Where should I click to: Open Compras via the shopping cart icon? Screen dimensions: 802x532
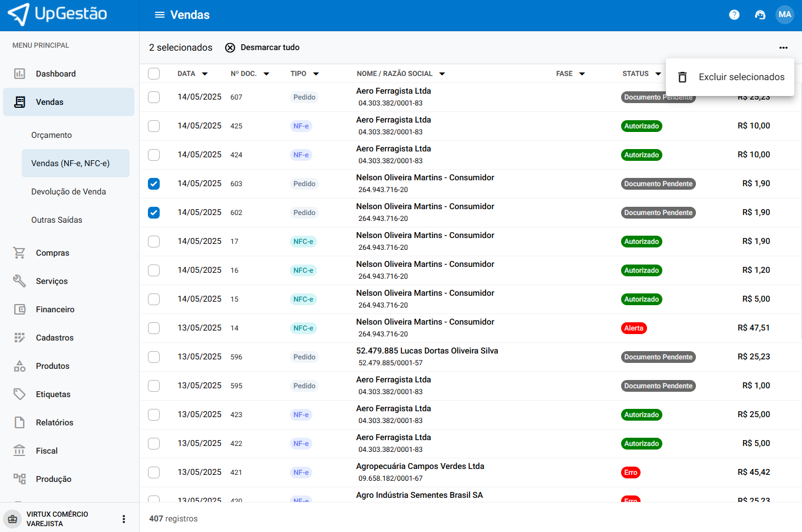(19, 253)
